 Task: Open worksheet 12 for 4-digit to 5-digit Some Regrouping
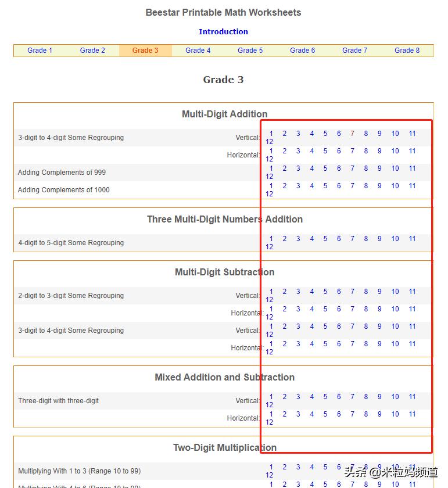pyautogui.click(x=269, y=247)
